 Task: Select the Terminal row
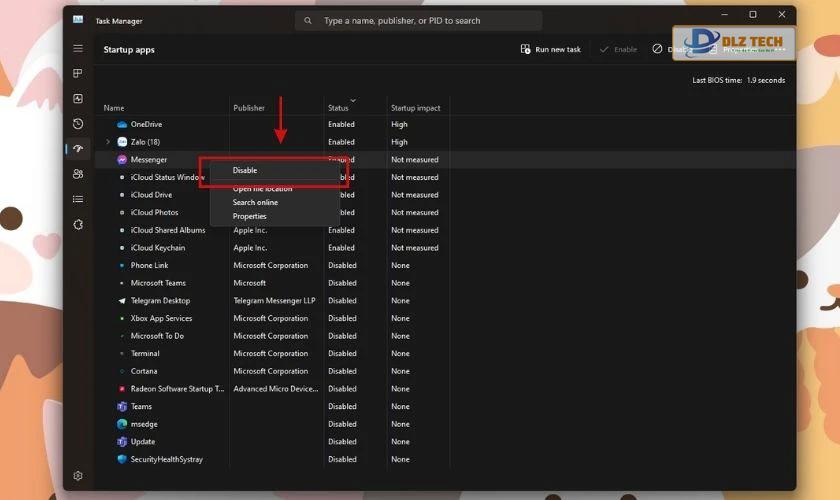coord(445,354)
